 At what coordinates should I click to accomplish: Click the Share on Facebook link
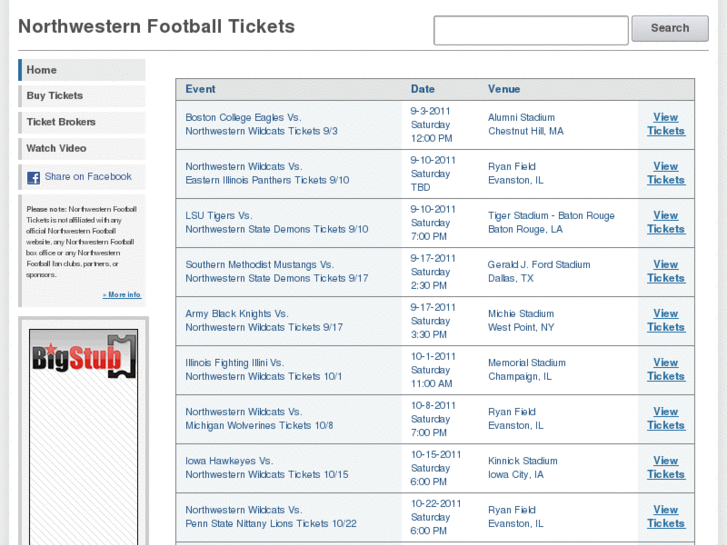click(x=88, y=177)
